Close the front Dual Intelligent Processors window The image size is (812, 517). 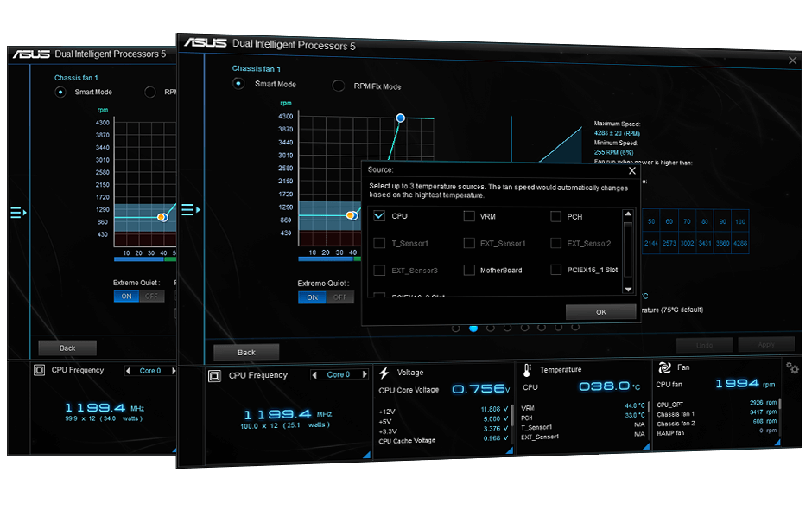point(792,61)
